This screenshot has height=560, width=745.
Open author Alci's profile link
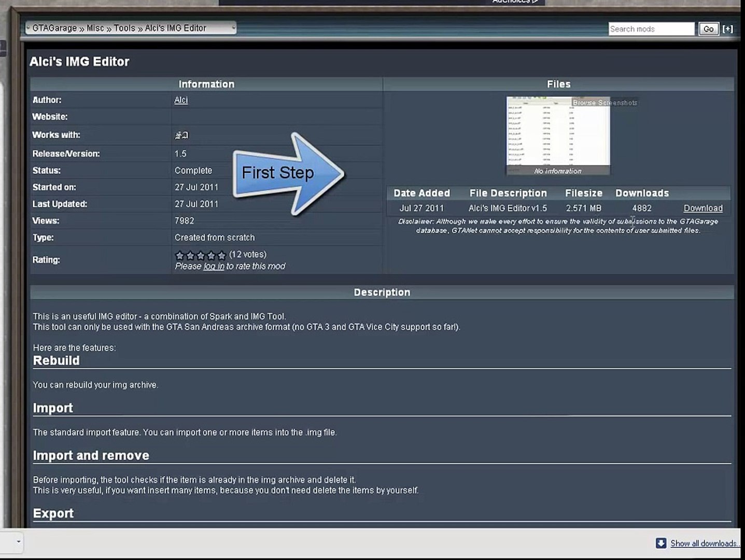(x=181, y=100)
